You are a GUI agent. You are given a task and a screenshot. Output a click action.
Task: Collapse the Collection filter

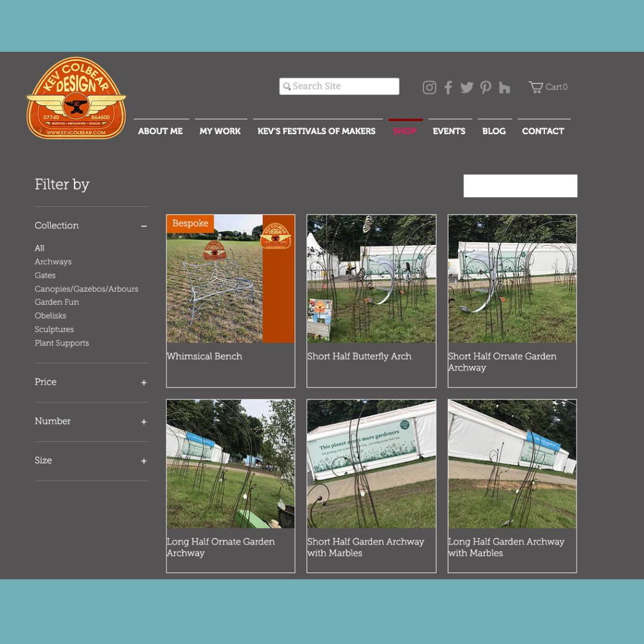pos(143,226)
